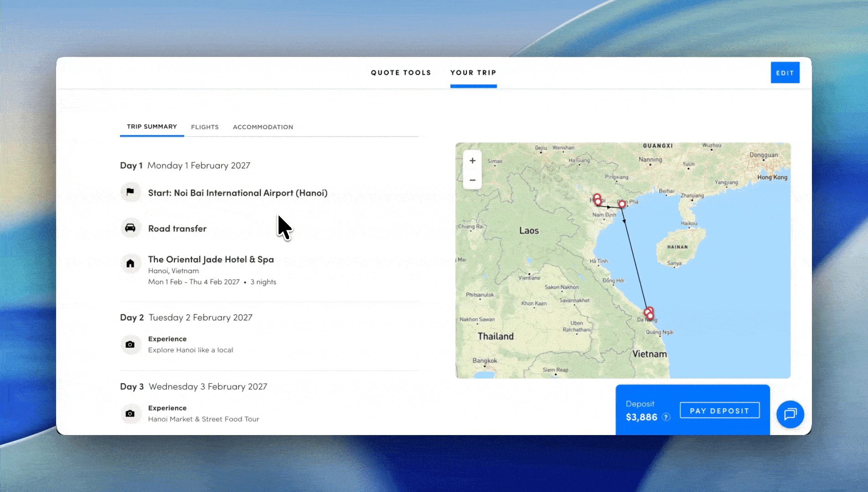Open Explore Hanoi like a local experience
This screenshot has width=868, height=492.
pyautogui.click(x=191, y=350)
